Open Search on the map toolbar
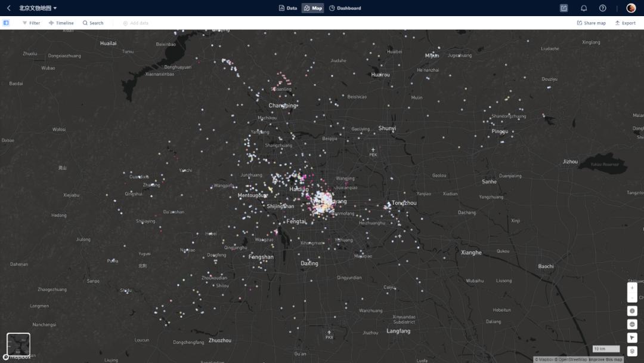Image resolution: width=644 pixels, height=363 pixels. pos(93,23)
